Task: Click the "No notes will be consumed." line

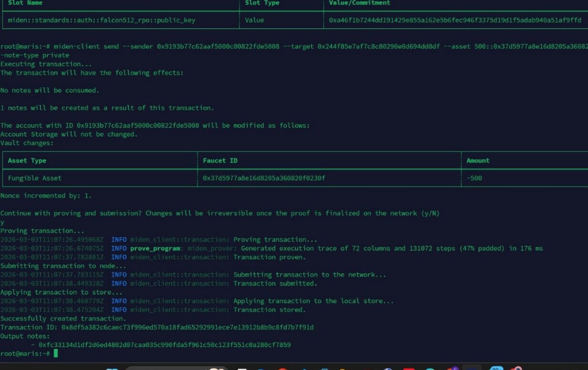Action: 50,91
